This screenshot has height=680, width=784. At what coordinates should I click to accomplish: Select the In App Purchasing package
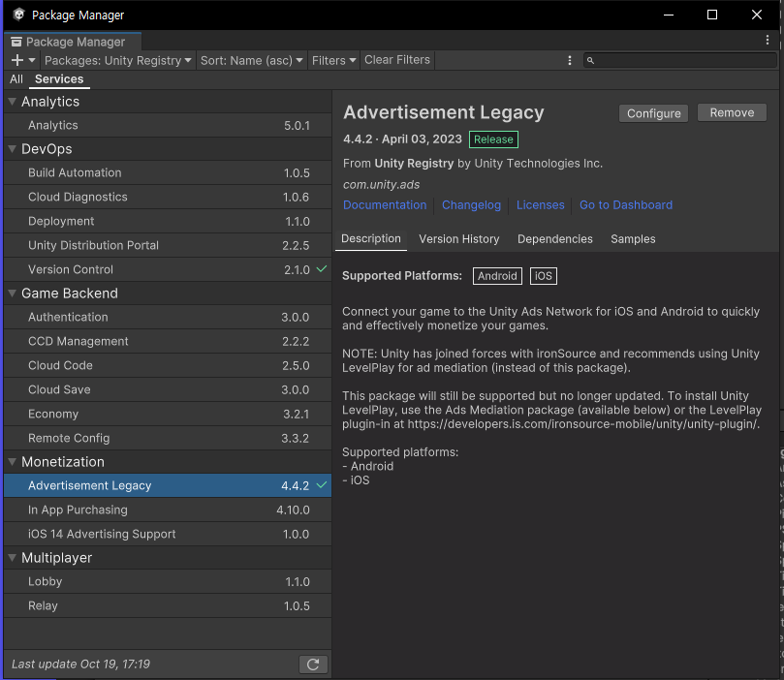[x=168, y=510]
